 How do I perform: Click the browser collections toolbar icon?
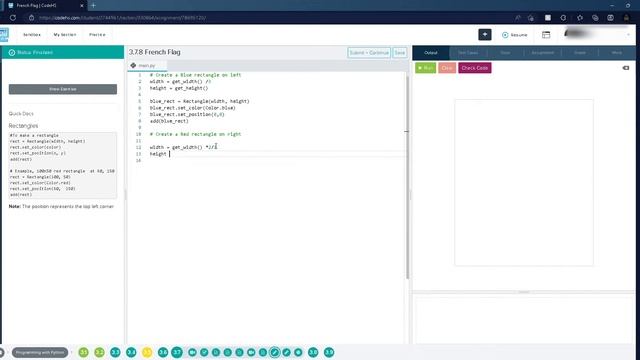(595, 18)
